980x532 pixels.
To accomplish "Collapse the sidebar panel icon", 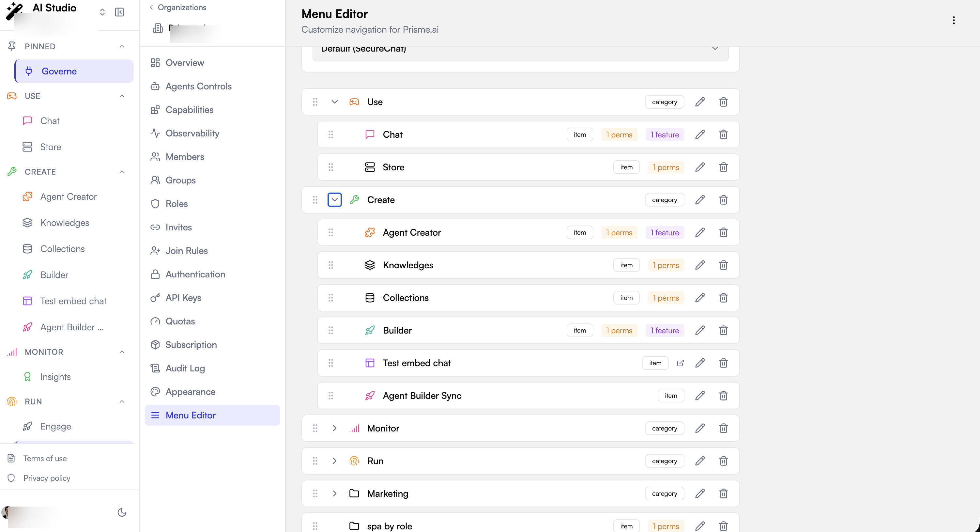I will coord(119,12).
